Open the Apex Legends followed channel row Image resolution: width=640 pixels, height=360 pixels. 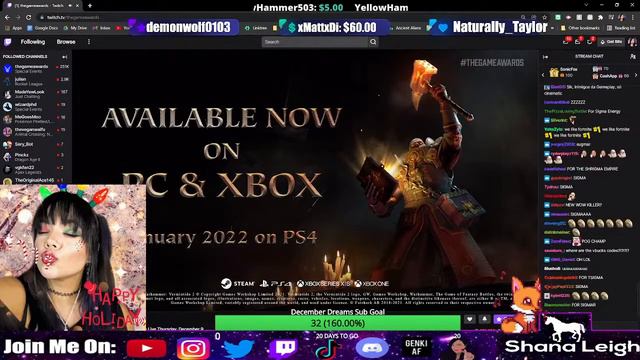pyautogui.click(x=36, y=170)
